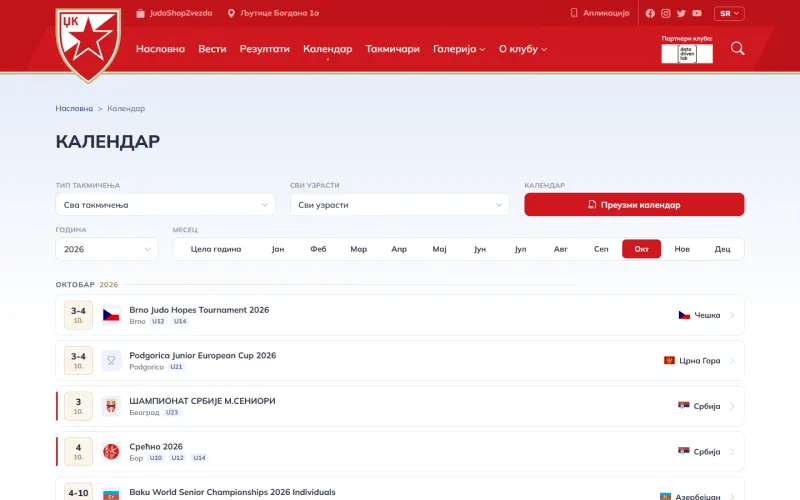
Task: Click the U12 tag under Brno tournament
Action: pyautogui.click(x=158, y=321)
